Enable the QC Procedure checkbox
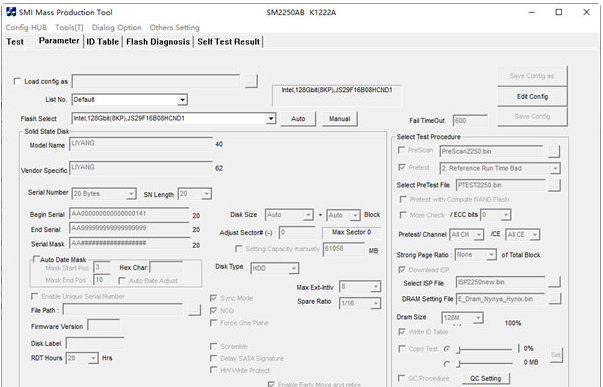603x387 pixels. coord(401,378)
